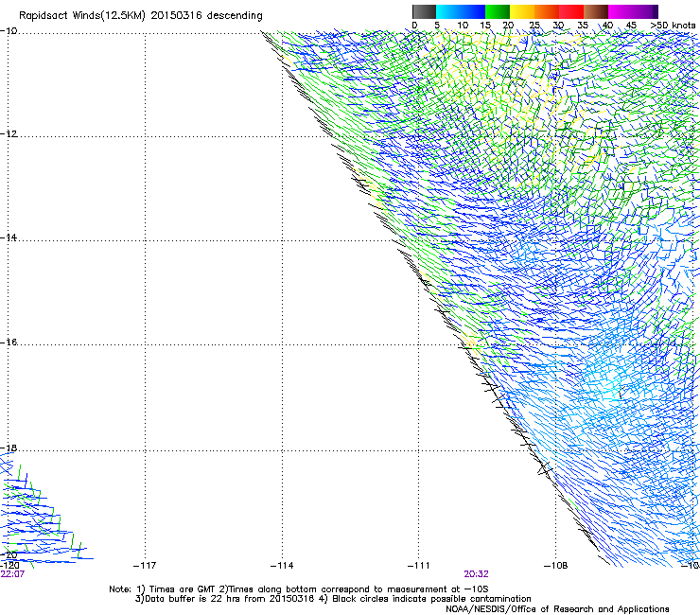Screen dimensions: 700x615
Task: Click the 'Rapidscat Winds(12.5KM) 20150316 descending' title
Action: tap(141, 16)
